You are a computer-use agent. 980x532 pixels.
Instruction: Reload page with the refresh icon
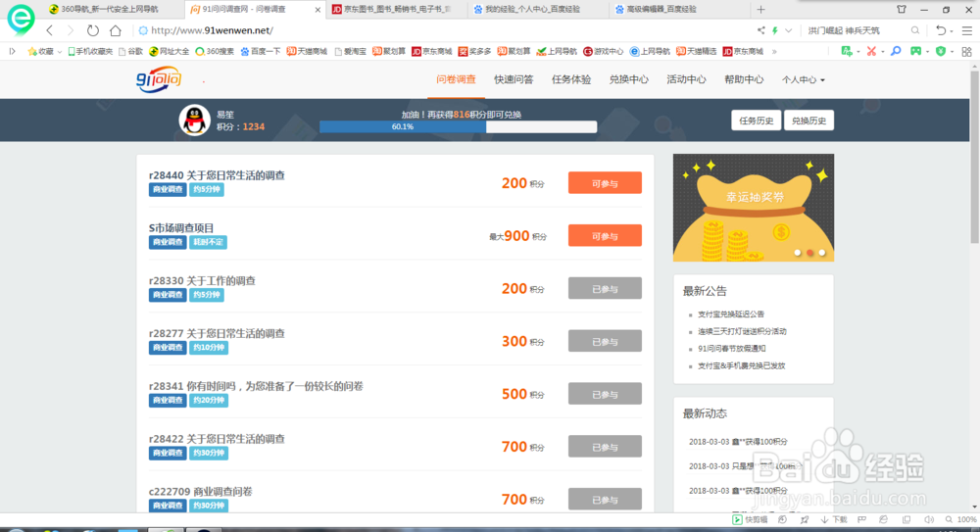tap(92, 30)
